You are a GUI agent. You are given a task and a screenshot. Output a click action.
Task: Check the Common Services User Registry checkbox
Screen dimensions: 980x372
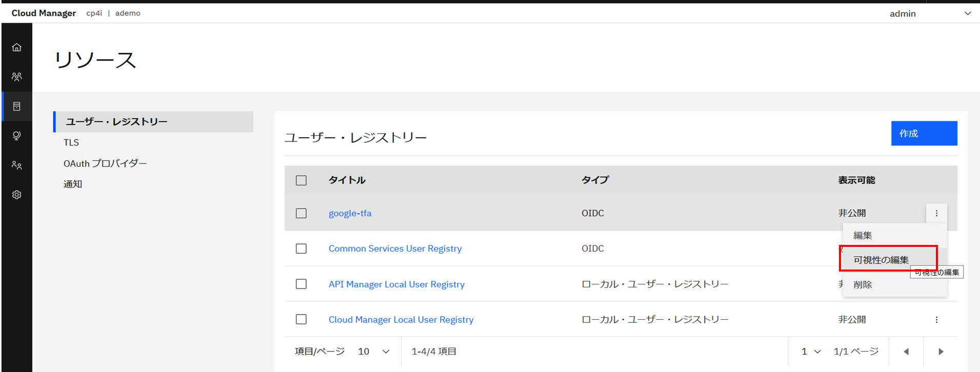pos(301,249)
